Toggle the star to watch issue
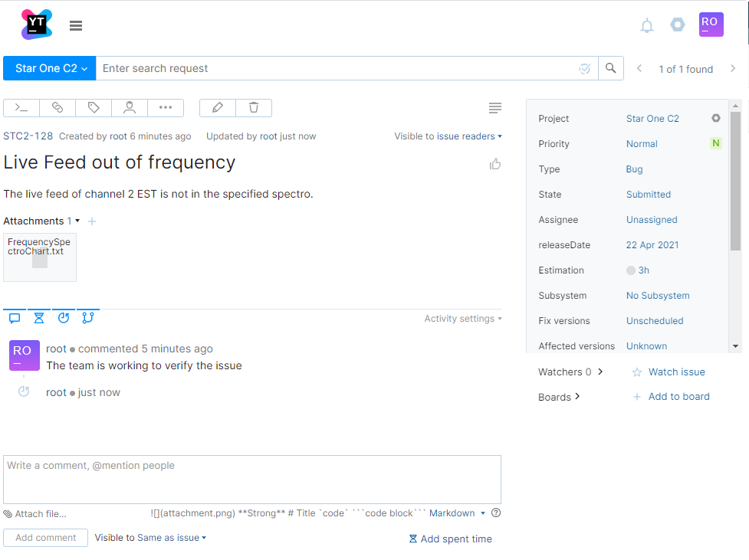The width and height of the screenshot is (749, 560). [x=637, y=372]
